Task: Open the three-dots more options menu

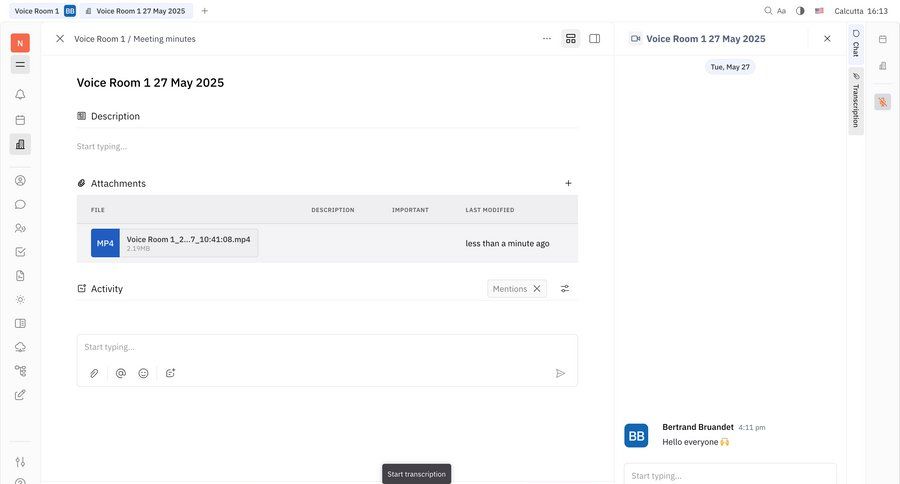Action: click(546, 38)
